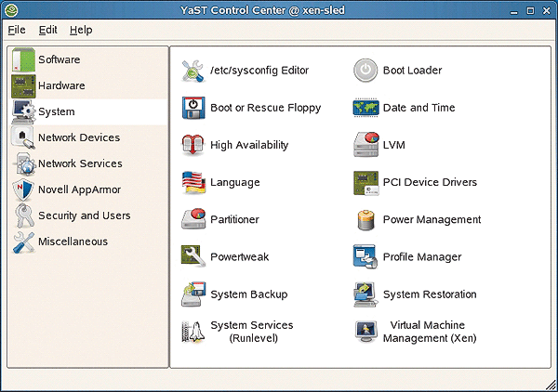Click the System category computer icon
This screenshot has height=392, width=558.
(x=24, y=112)
